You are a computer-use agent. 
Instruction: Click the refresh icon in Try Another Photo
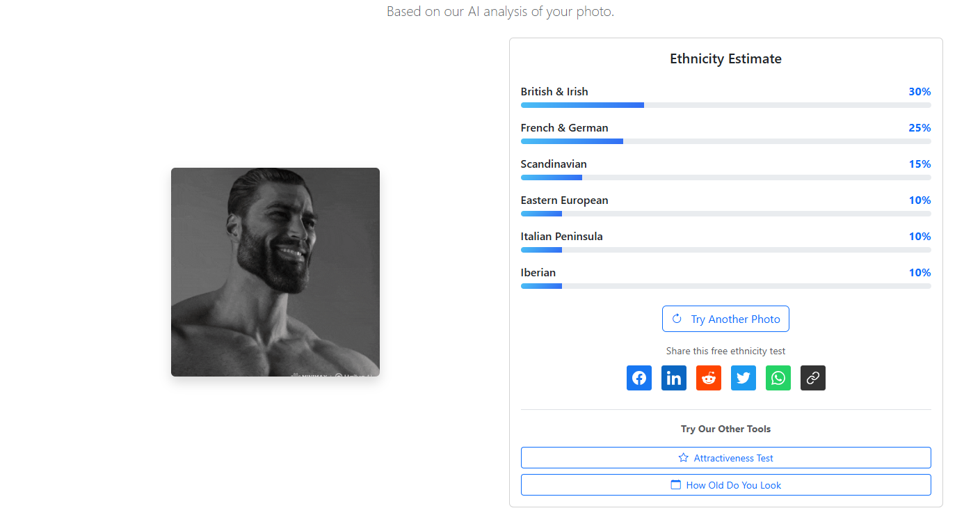pyautogui.click(x=677, y=319)
